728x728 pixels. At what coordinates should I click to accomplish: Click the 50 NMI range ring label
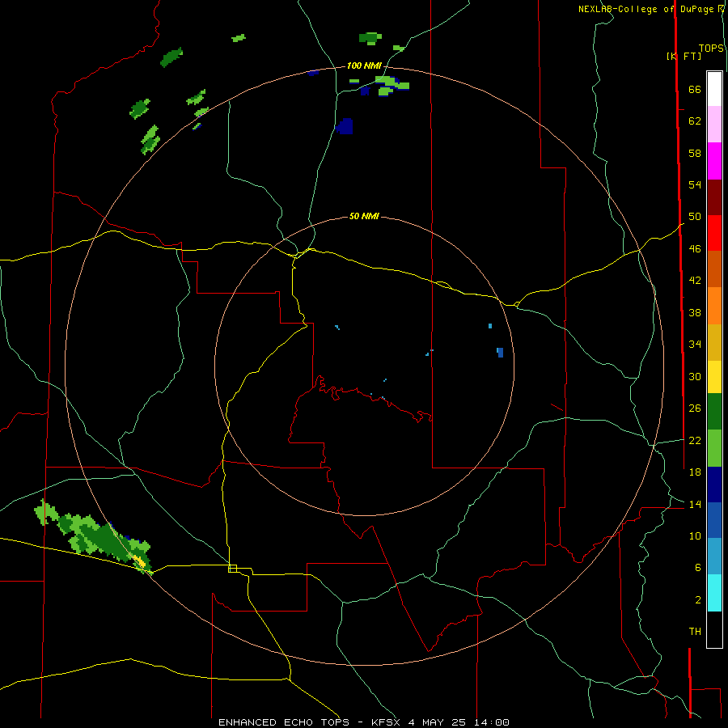point(364,216)
